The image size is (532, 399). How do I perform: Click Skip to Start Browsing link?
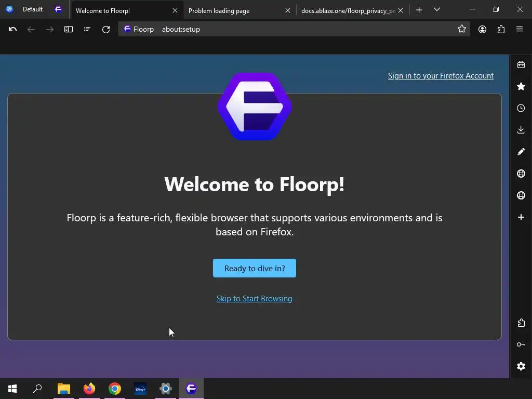[255, 299]
